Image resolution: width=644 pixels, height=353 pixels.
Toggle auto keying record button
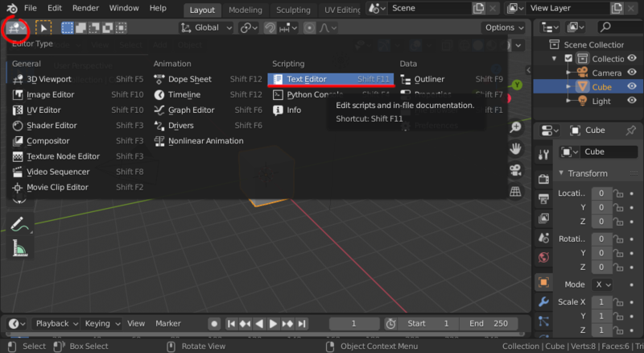[214, 324]
